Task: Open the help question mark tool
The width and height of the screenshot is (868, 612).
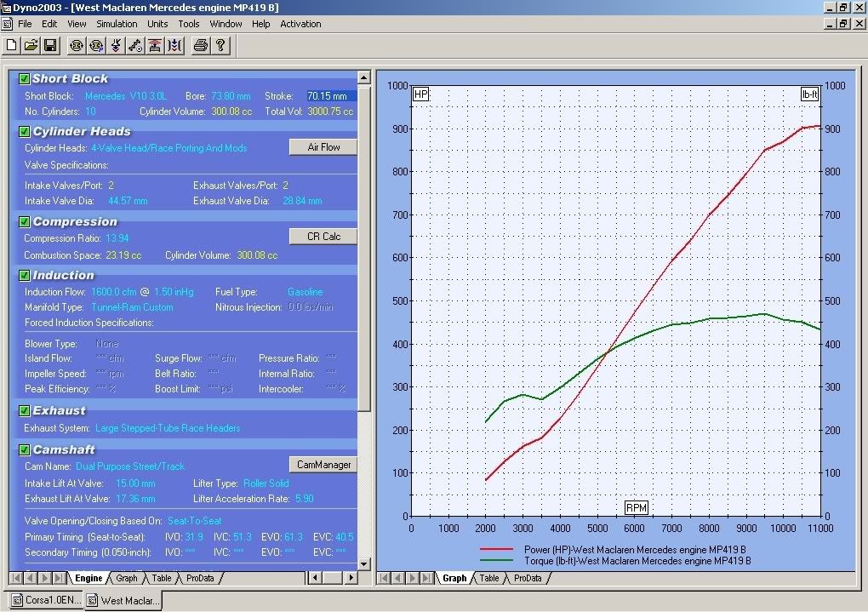Action: point(220,45)
